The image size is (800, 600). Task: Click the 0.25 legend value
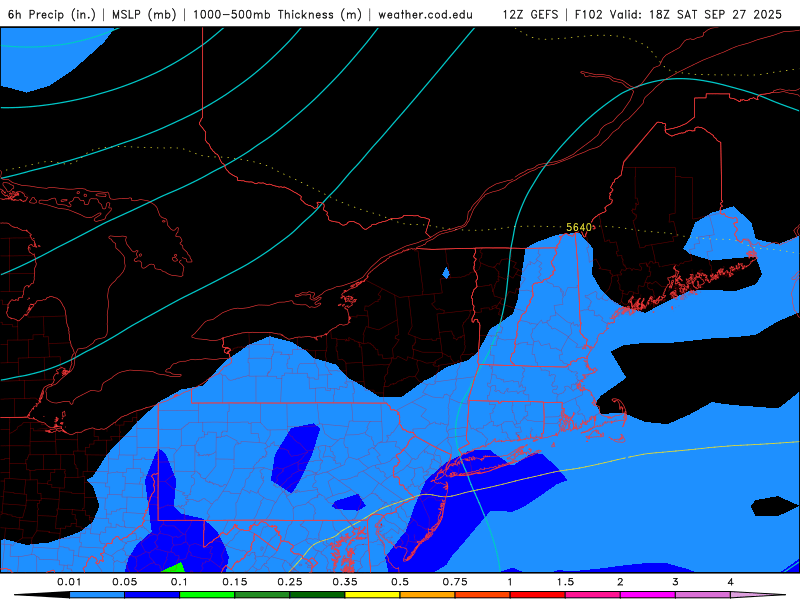click(x=290, y=582)
